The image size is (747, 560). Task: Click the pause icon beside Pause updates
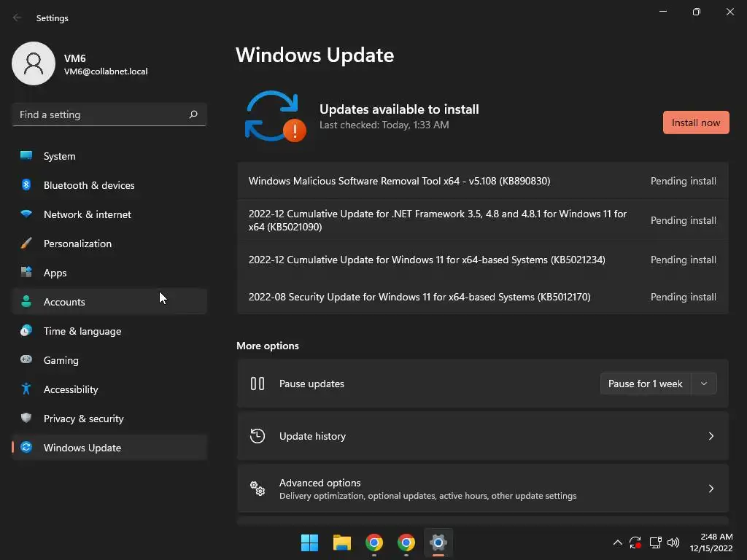[x=258, y=384]
